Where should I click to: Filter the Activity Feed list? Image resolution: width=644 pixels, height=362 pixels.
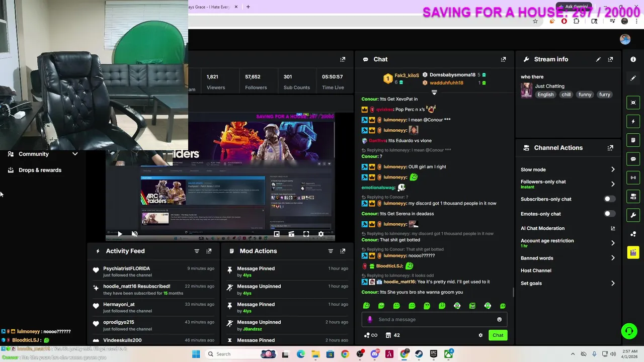tap(197, 251)
